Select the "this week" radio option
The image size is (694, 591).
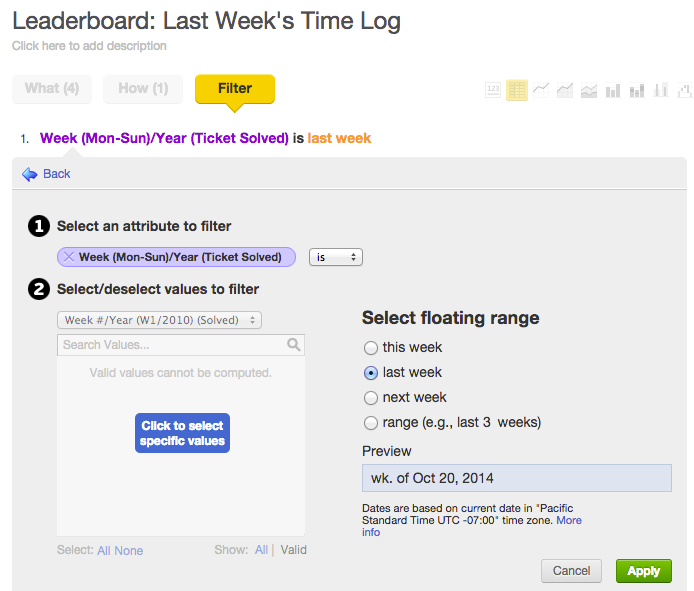click(371, 348)
